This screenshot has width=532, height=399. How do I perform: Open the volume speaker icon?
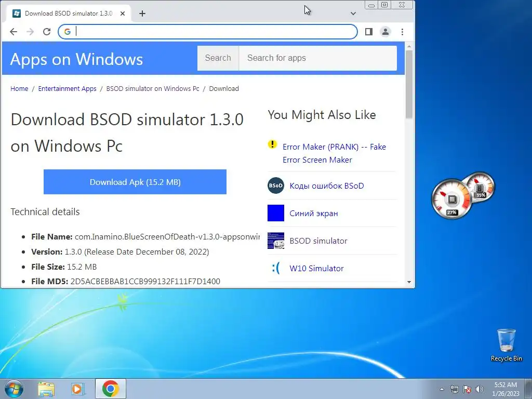(x=480, y=389)
